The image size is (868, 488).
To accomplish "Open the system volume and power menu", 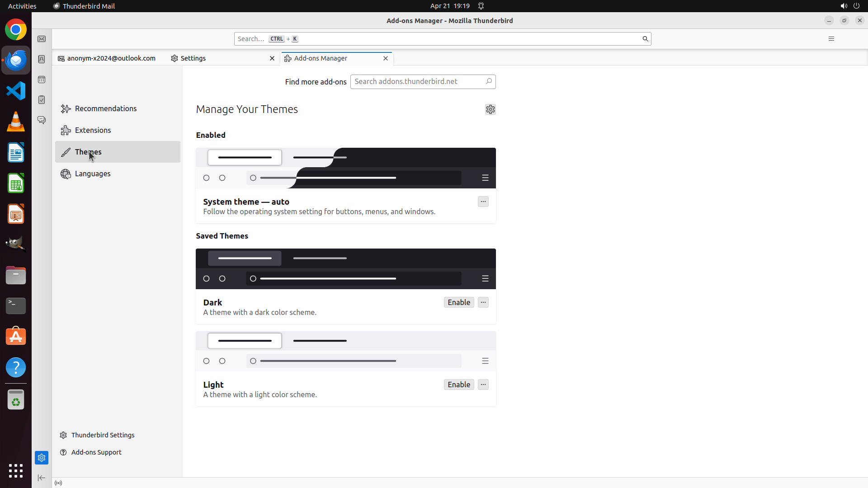I will click(850, 6).
